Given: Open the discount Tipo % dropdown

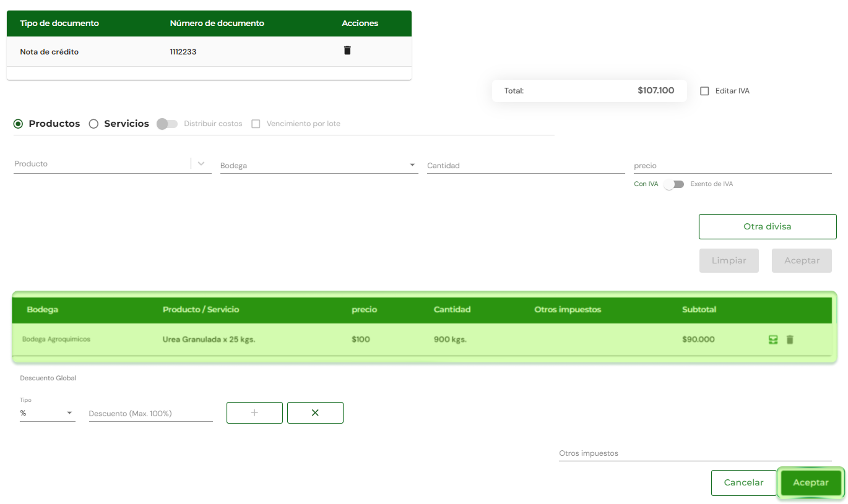Looking at the screenshot, I should point(48,412).
